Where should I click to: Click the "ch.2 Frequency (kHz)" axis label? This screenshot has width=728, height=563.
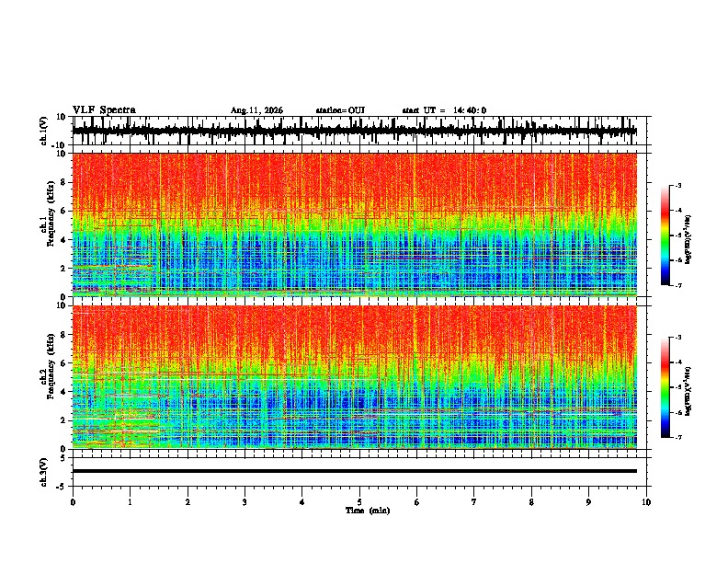(x=47, y=366)
